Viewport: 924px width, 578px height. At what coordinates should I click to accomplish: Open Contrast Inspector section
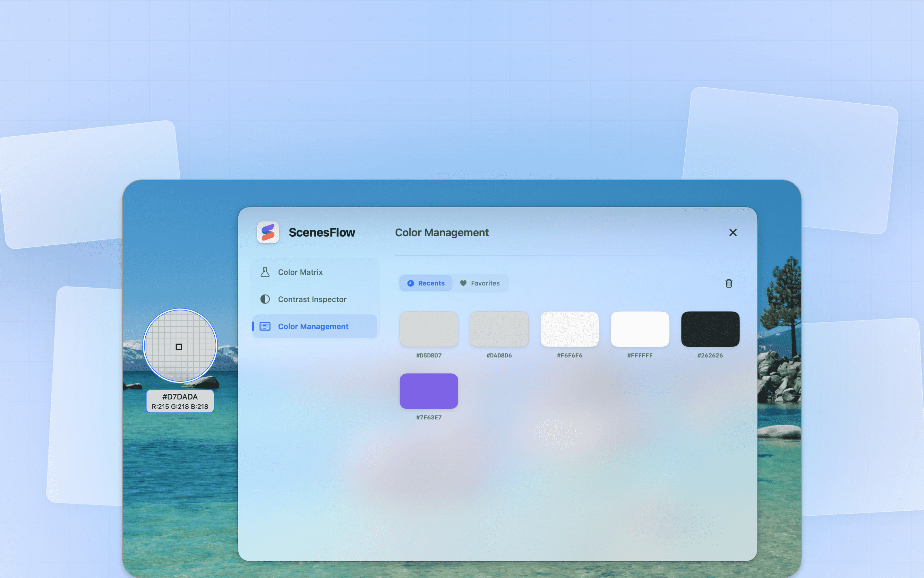tap(315, 299)
